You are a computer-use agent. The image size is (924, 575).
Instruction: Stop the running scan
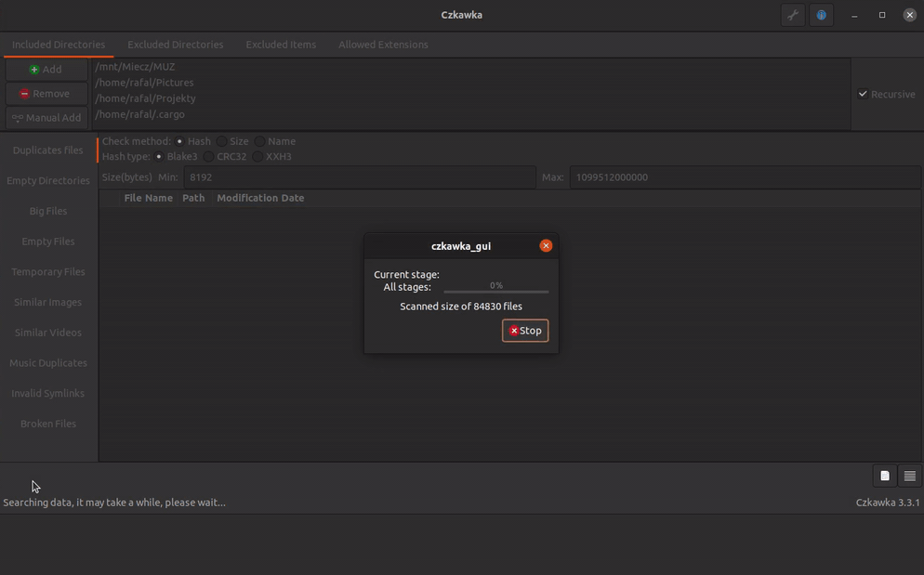[x=525, y=331]
